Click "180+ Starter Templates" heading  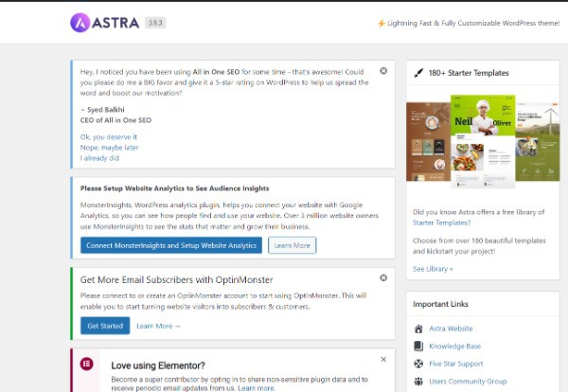coord(469,73)
